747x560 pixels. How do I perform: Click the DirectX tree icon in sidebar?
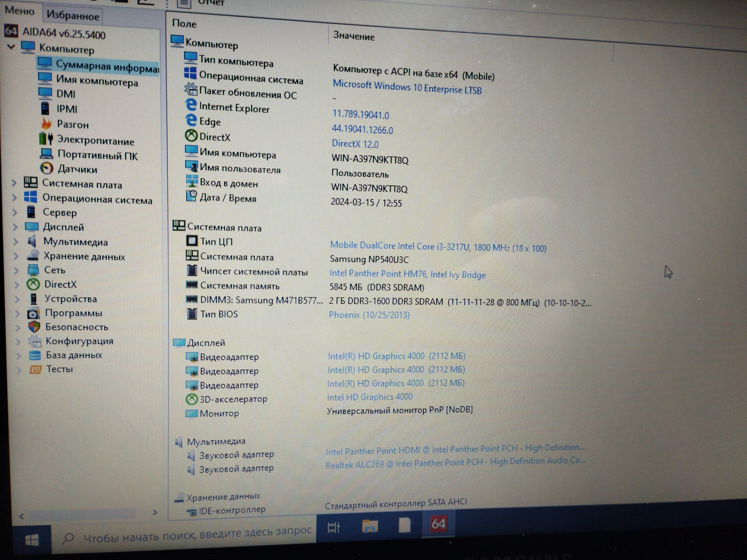coord(33,284)
